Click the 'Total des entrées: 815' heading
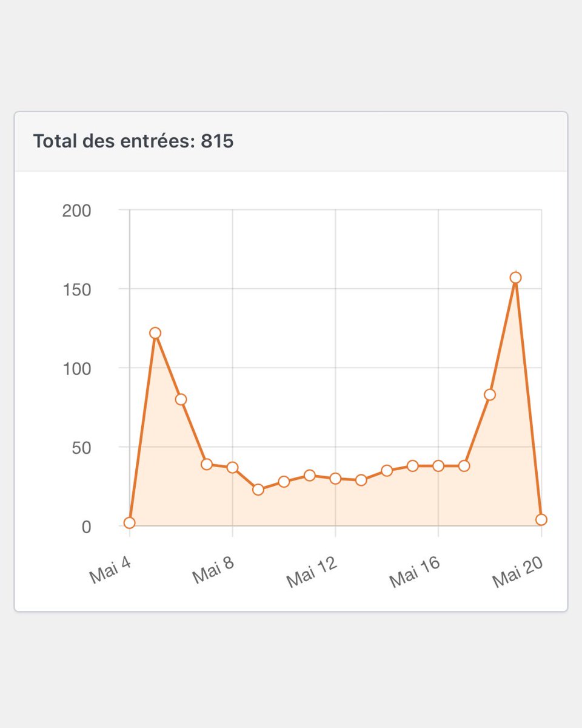The image size is (582, 728). [133, 141]
